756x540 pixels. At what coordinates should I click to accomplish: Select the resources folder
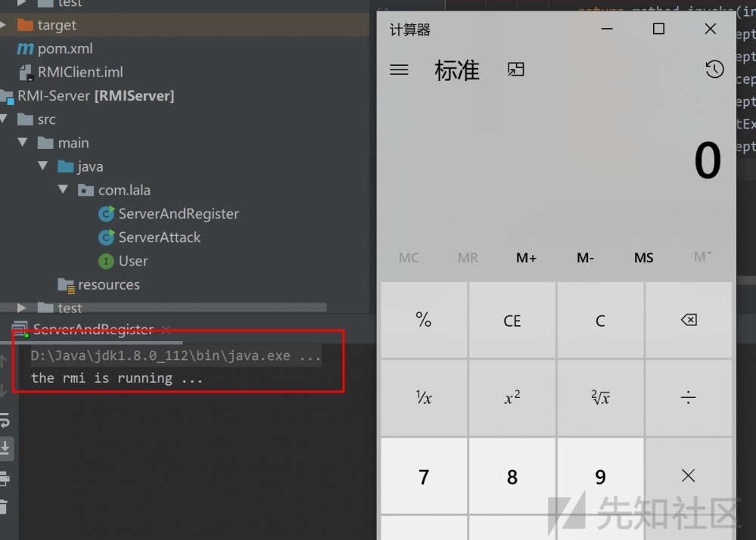109,284
